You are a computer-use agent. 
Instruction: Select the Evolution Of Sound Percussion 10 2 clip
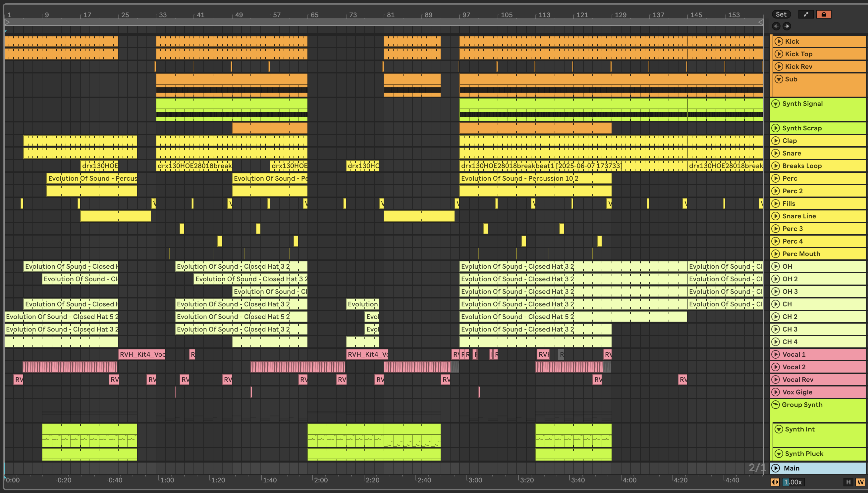[x=535, y=178]
